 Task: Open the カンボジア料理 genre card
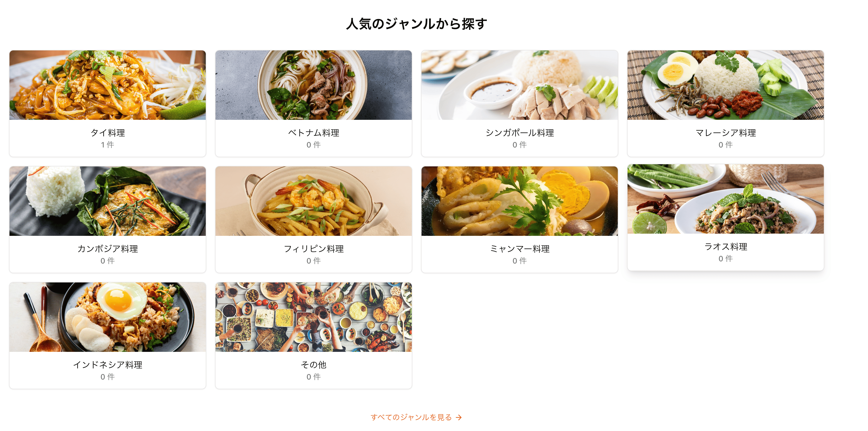pos(108,219)
